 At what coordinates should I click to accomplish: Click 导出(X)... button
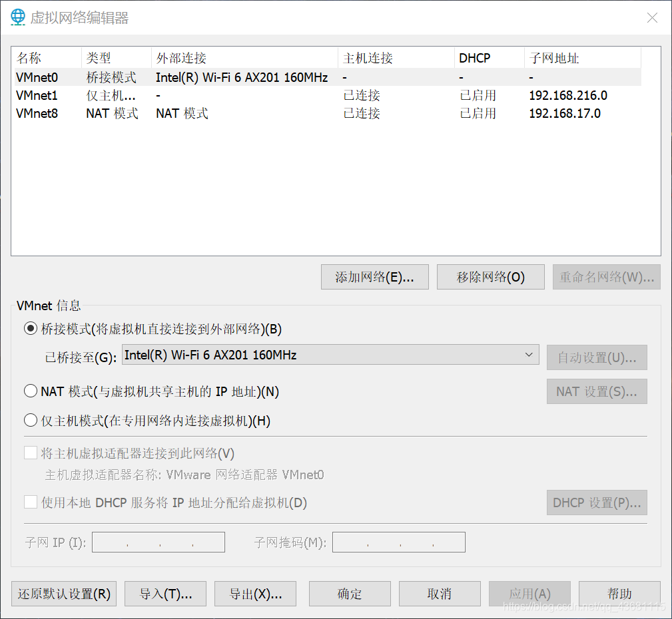click(256, 594)
